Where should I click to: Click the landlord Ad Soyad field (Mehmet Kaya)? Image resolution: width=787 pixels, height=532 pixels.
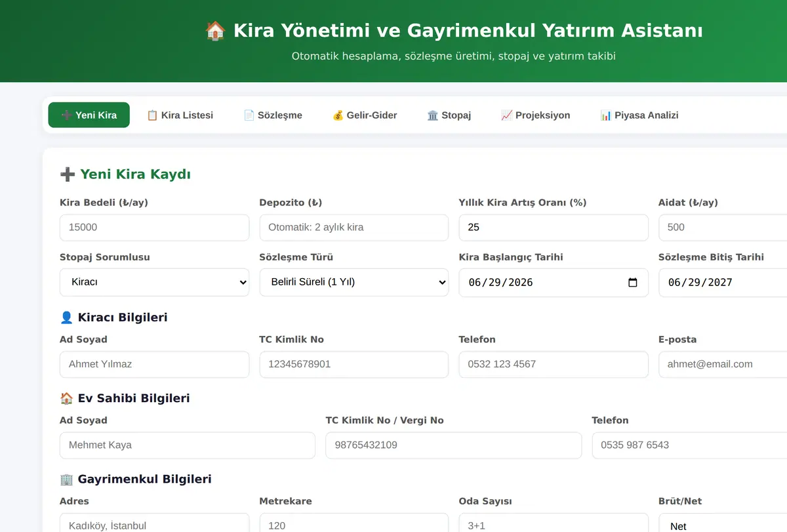click(x=188, y=445)
